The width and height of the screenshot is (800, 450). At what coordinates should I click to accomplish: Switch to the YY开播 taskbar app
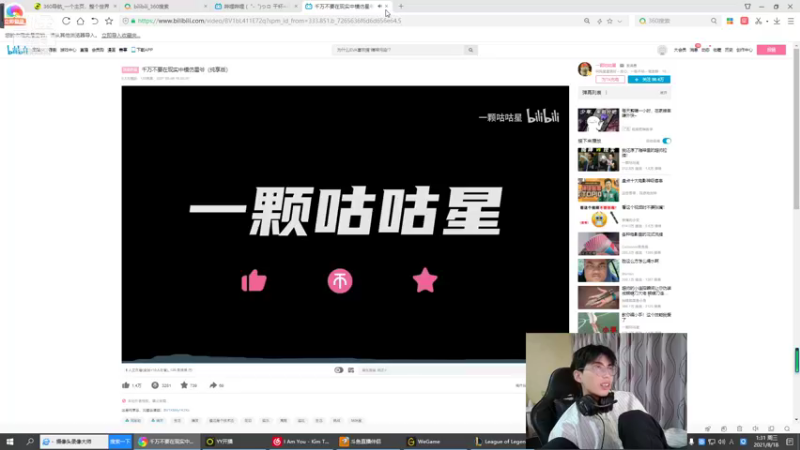coord(235,441)
